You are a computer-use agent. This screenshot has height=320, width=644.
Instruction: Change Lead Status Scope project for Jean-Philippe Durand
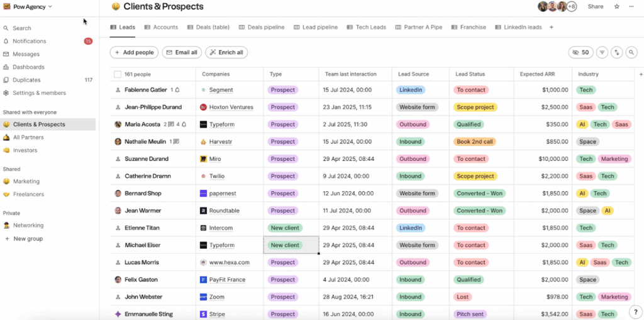point(475,108)
